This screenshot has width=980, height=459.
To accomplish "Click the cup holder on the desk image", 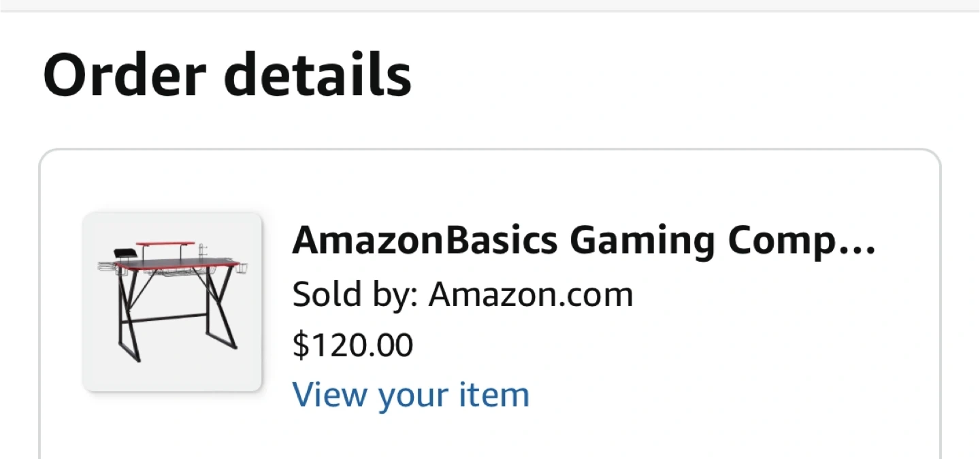I will click(x=242, y=268).
